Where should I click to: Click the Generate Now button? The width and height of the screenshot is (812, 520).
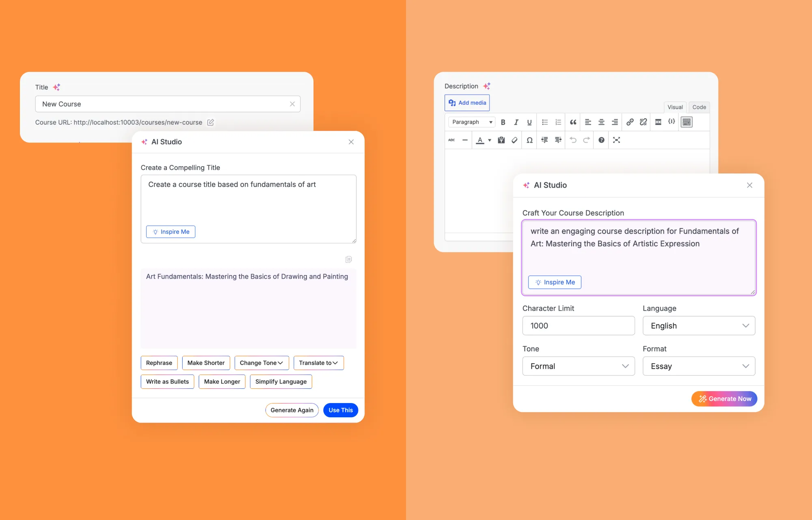tap(724, 399)
